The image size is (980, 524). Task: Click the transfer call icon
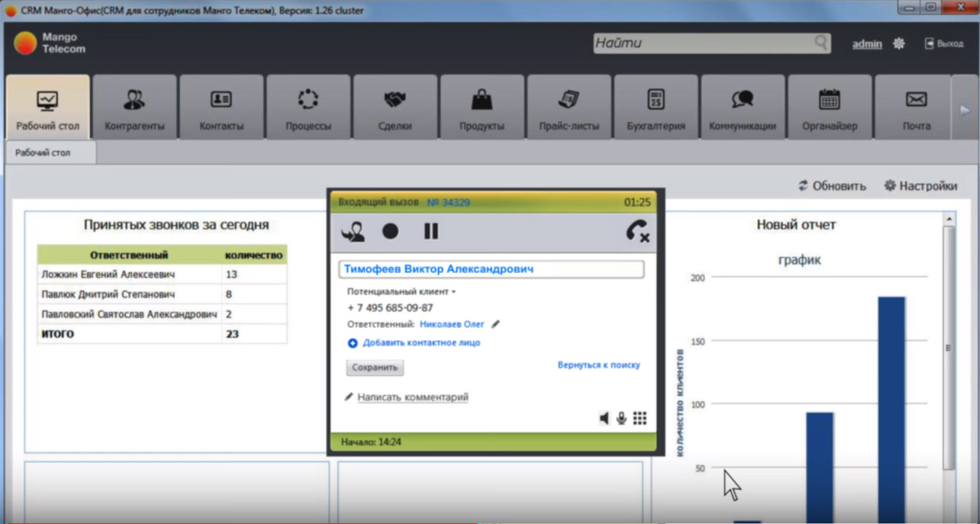pyautogui.click(x=353, y=232)
